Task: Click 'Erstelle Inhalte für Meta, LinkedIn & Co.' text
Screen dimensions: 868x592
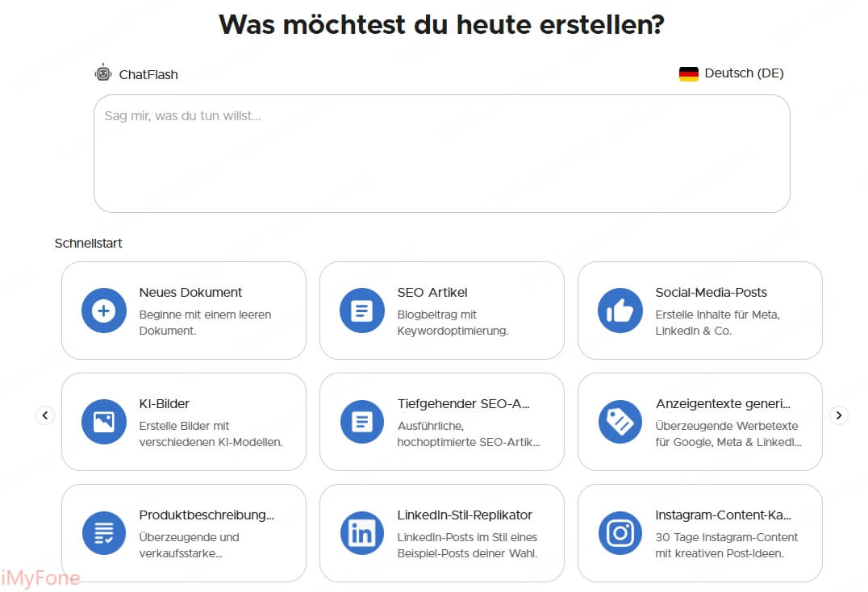Action: pos(717,323)
